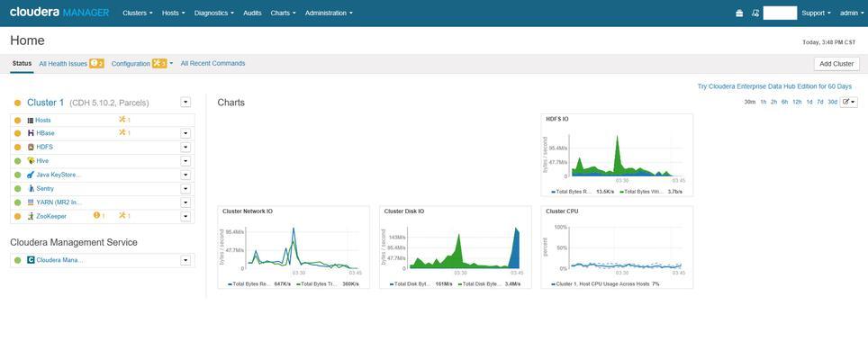Click the Add Cluster button
Image resolution: width=868 pixels, height=360 pixels.
[x=836, y=64]
